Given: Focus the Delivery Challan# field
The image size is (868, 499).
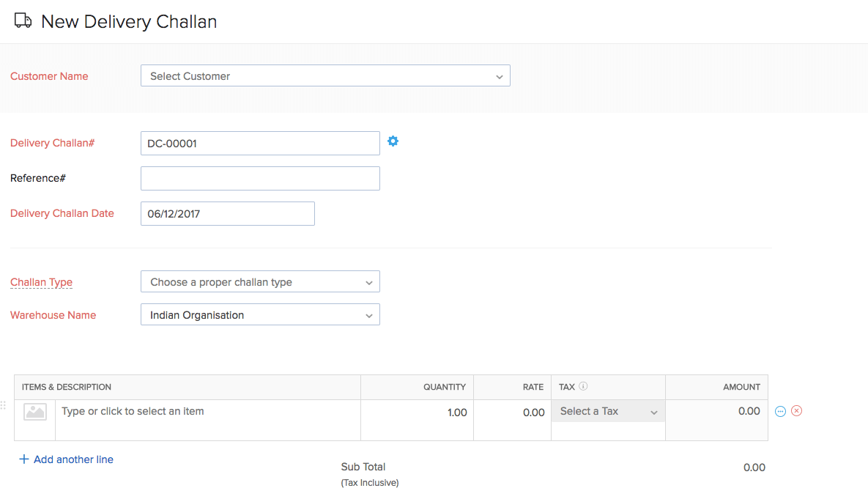Looking at the screenshot, I should [260, 144].
